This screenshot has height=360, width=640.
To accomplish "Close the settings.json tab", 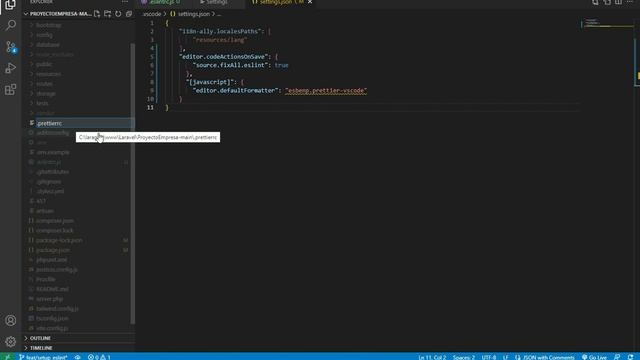I will click(x=310, y=2).
